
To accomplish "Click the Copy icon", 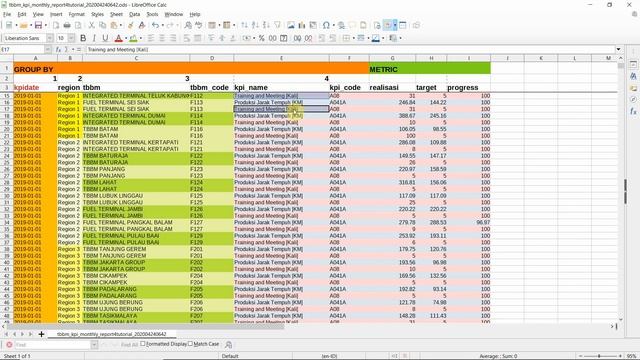I will pyautogui.click(x=102, y=25).
